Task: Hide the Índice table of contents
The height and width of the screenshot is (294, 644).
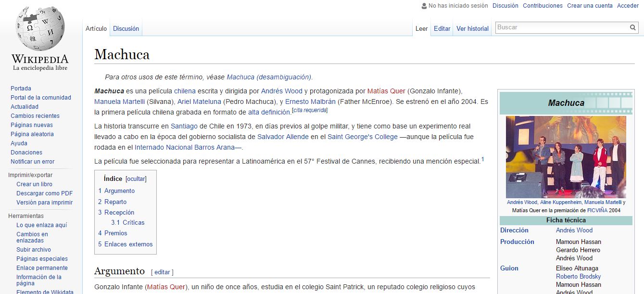Action: tap(136, 179)
